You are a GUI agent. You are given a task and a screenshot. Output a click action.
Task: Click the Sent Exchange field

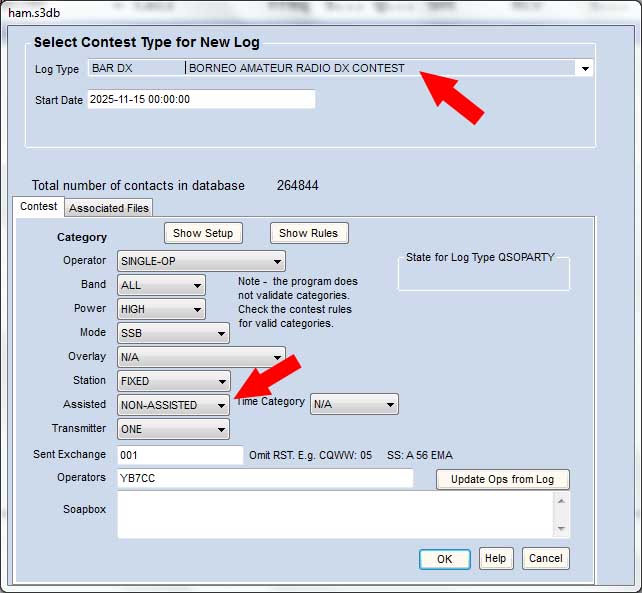(179, 455)
